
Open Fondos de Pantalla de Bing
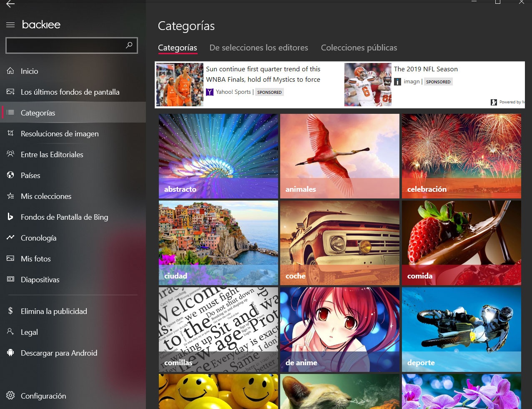coord(73,217)
